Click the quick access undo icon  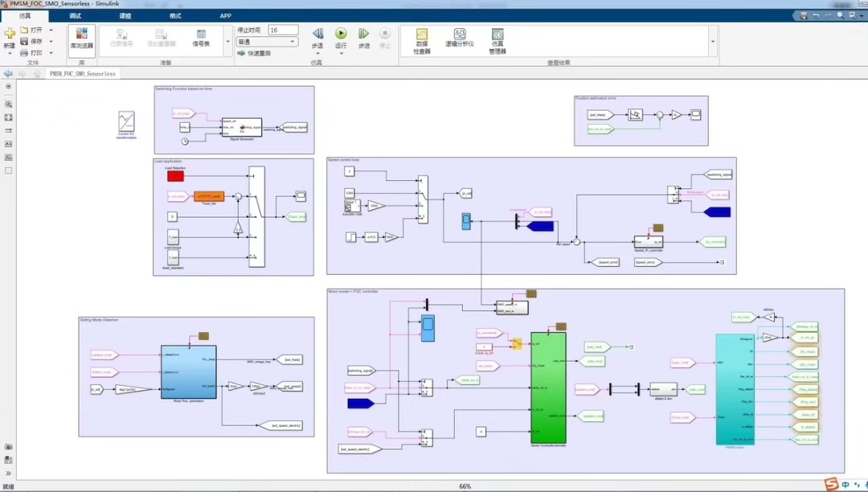816,15
